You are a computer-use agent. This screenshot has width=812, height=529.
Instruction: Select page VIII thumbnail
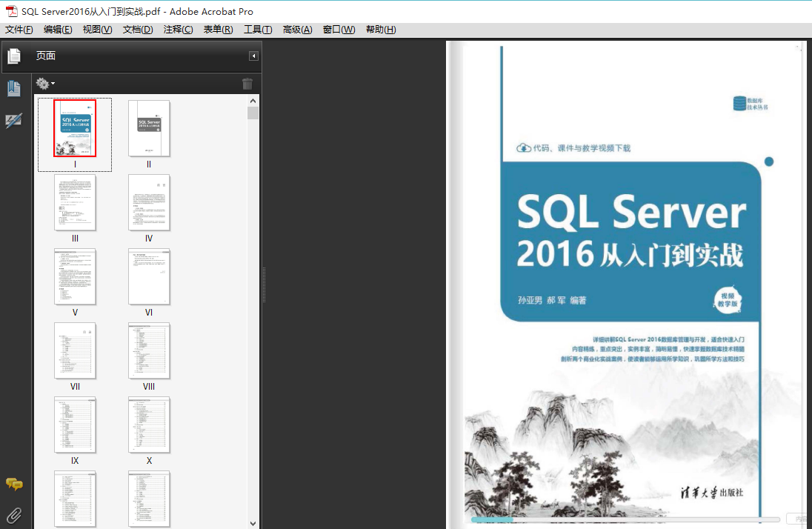tap(149, 350)
